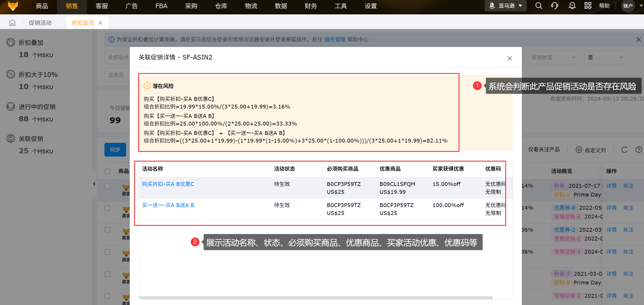The width and height of the screenshot is (644, 305).
Task: Tick the checkbox of the 秒杀 2021-07-17 row
Action: coord(108,186)
